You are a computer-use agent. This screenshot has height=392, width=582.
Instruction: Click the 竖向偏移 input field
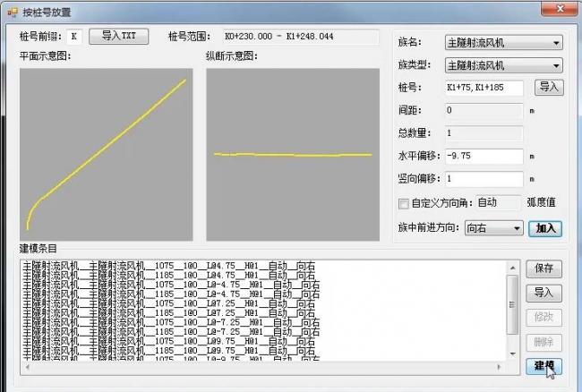484,180
